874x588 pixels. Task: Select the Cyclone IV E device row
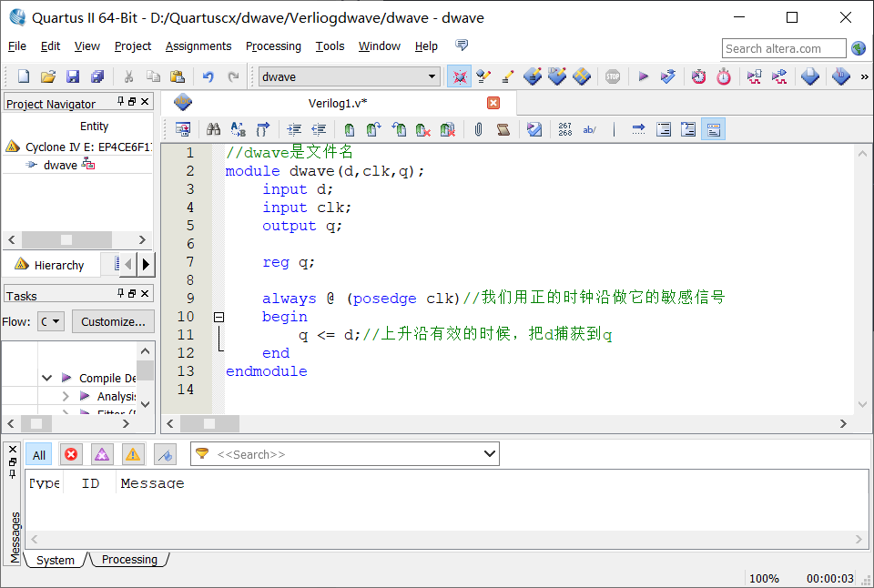click(x=78, y=147)
